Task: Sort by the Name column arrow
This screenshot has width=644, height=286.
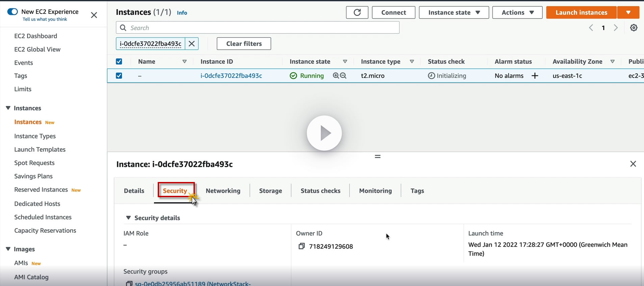Action: [184, 61]
